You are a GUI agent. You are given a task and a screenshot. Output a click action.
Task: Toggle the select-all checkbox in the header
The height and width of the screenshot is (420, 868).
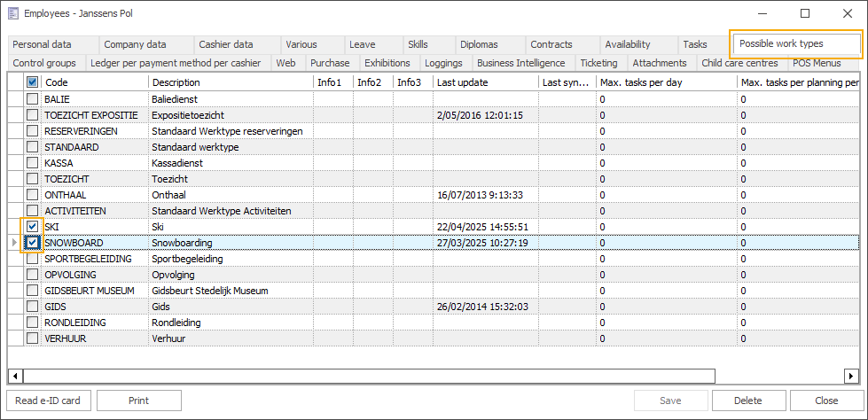[x=33, y=82]
